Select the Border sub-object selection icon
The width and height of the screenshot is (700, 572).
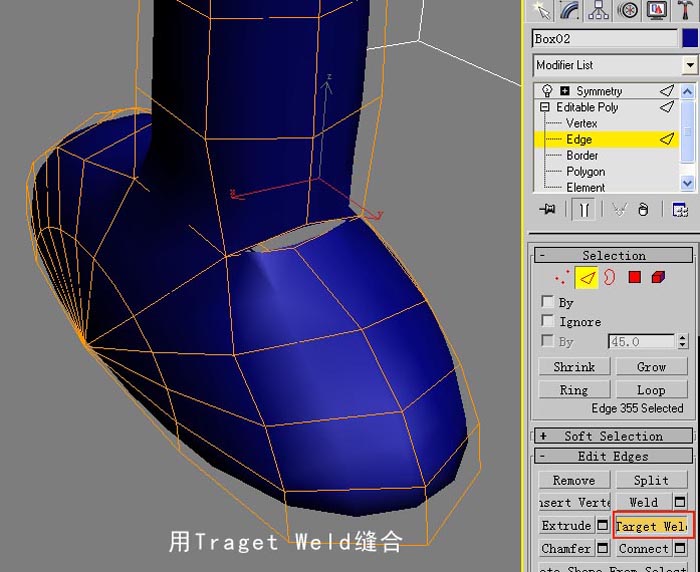pyautogui.click(x=609, y=278)
